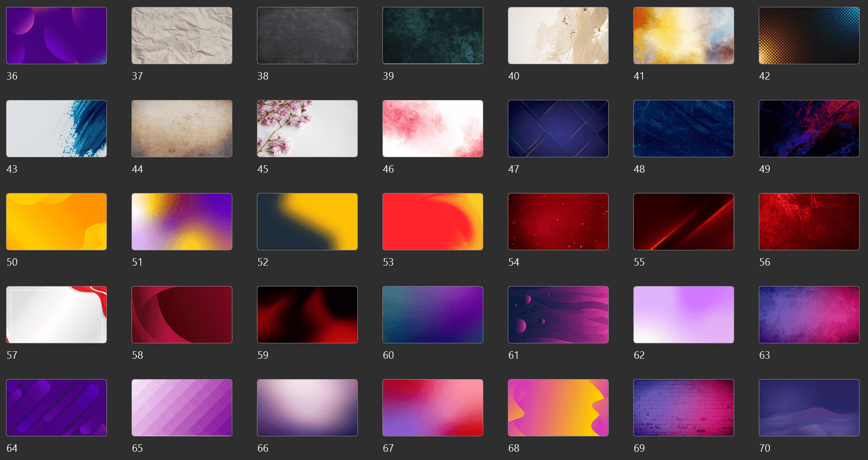Screen dimensions: 868x460
Task: Open the purple diagonal pills background 64
Action: (x=56, y=408)
